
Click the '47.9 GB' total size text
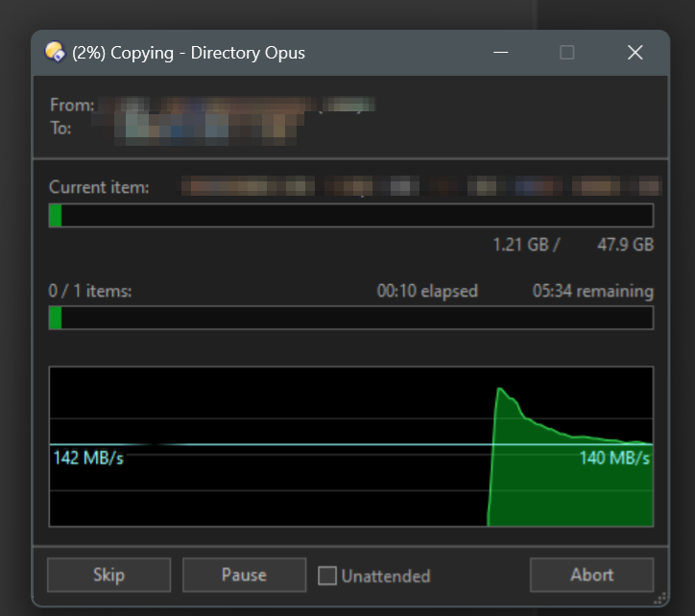[x=626, y=245]
